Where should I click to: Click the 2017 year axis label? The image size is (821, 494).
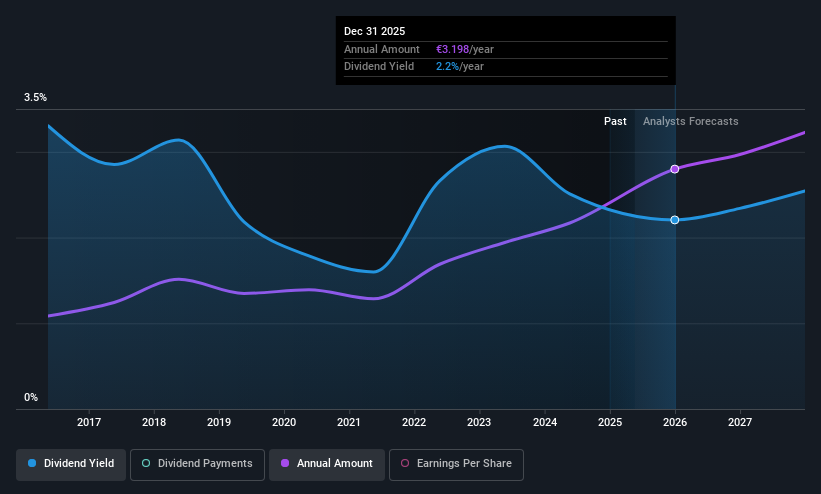(89, 422)
